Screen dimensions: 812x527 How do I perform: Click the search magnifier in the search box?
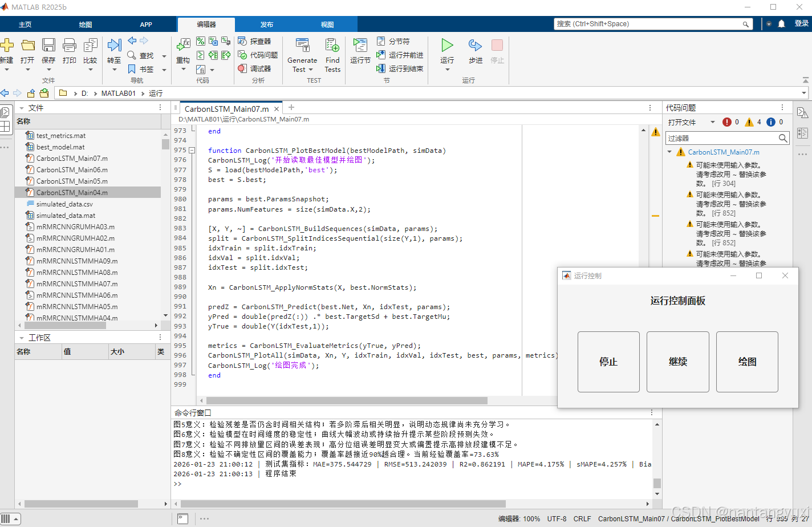745,24
